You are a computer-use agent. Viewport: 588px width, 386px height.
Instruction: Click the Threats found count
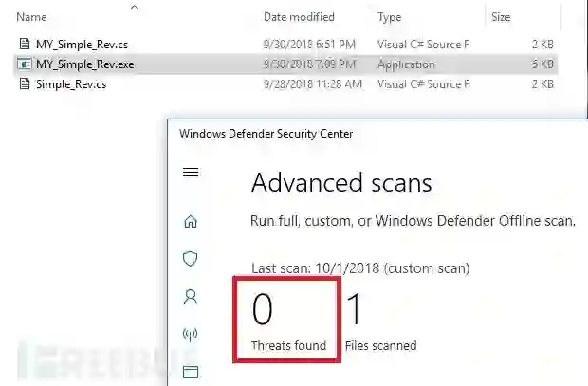[x=263, y=311]
